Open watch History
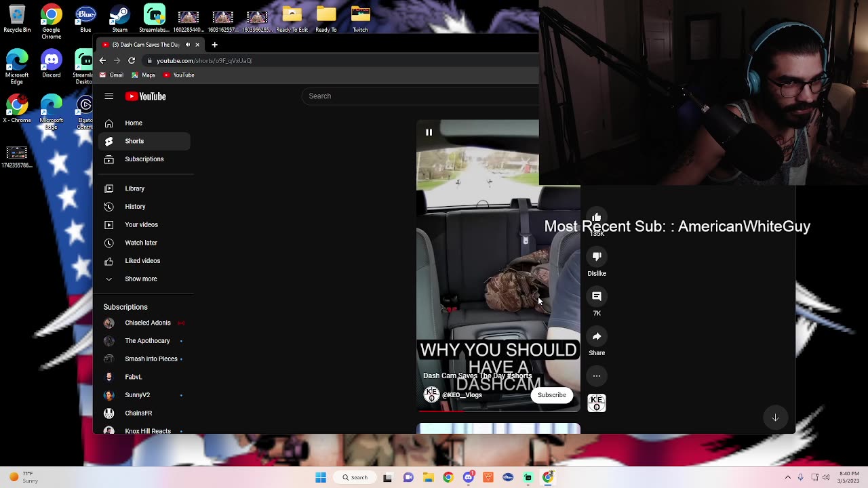868x488 pixels. pos(144,207)
